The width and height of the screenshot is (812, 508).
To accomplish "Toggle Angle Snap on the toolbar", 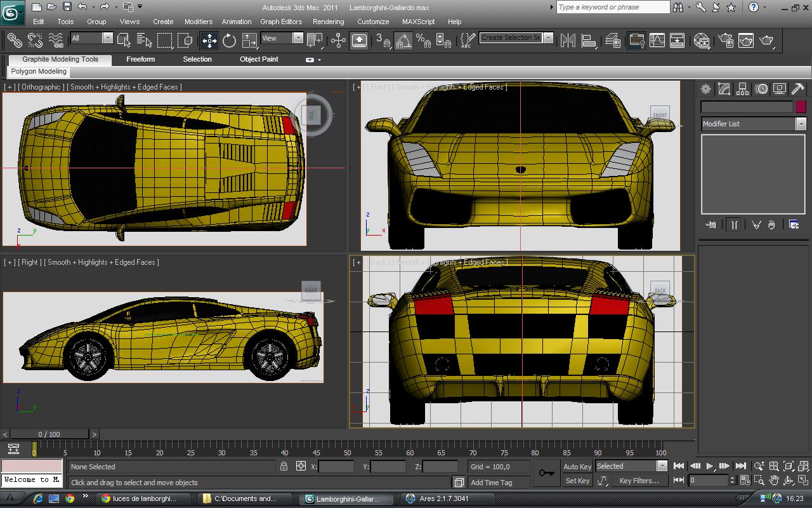I will coord(403,41).
